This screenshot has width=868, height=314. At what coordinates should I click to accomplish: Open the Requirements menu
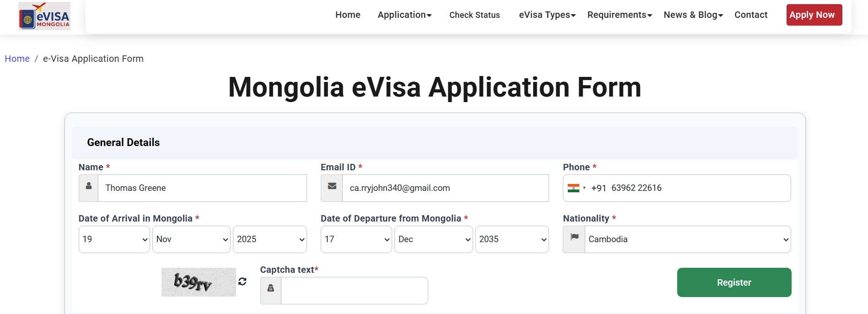coord(620,15)
